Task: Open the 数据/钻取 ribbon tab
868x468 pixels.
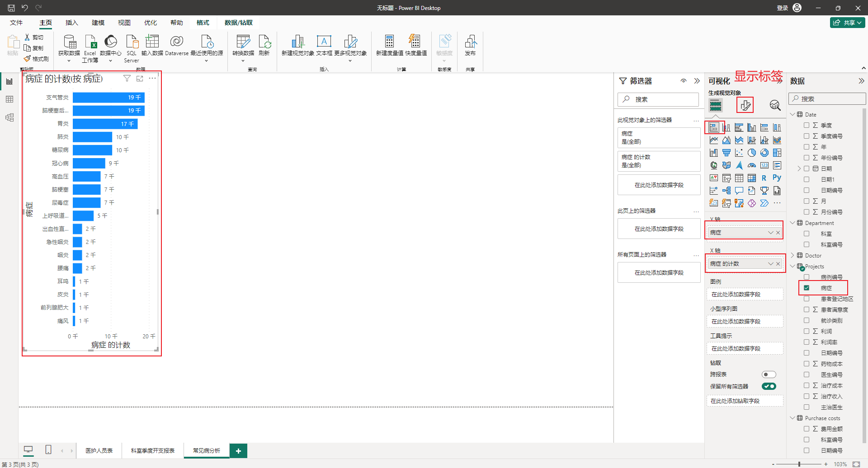Action: coord(239,23)
